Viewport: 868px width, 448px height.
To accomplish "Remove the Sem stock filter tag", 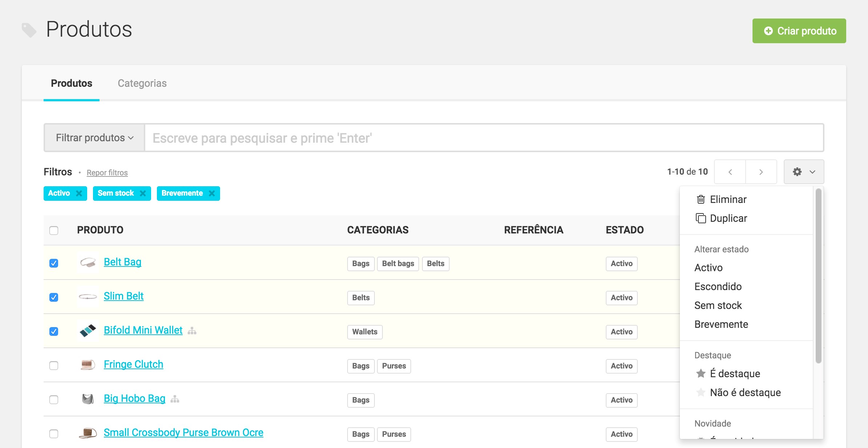I will pos(143,194).
